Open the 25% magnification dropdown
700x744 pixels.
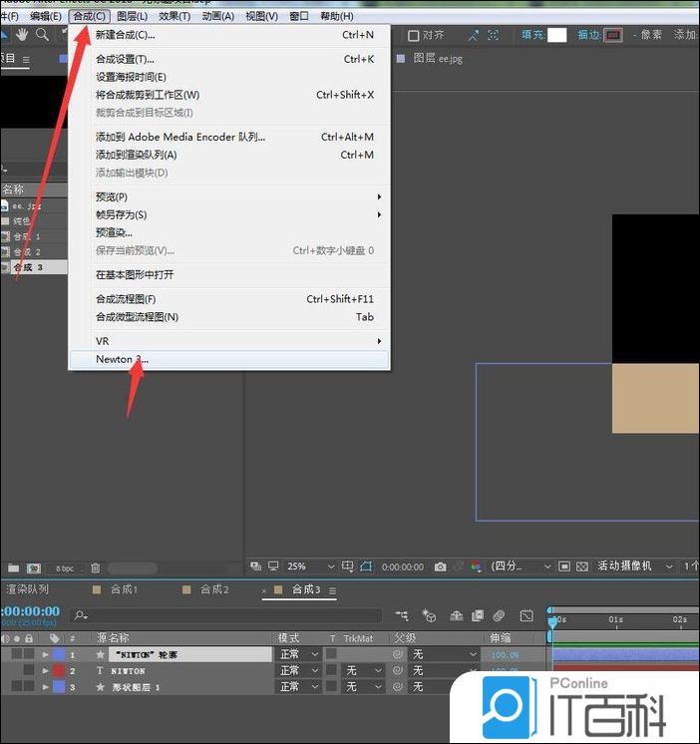pos(305,566)
